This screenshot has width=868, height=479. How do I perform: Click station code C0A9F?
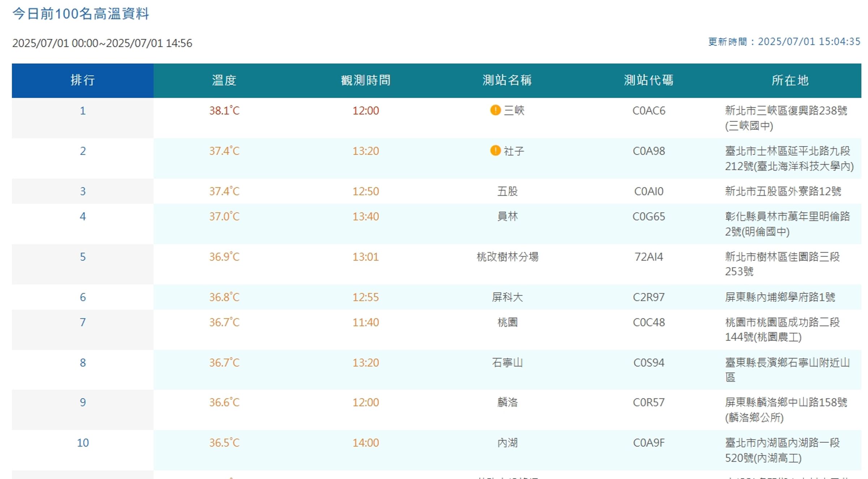pyautogui.click(x=649, y=443)
